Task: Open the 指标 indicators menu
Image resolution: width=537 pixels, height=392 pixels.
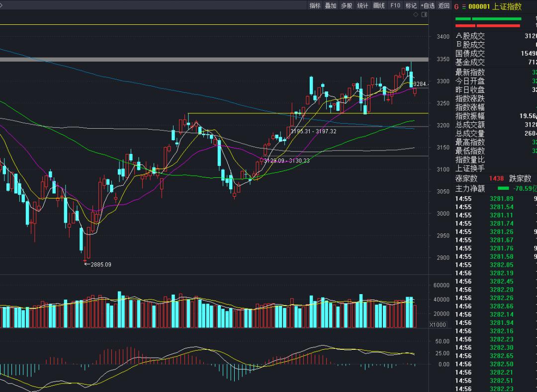Action: 315,5
